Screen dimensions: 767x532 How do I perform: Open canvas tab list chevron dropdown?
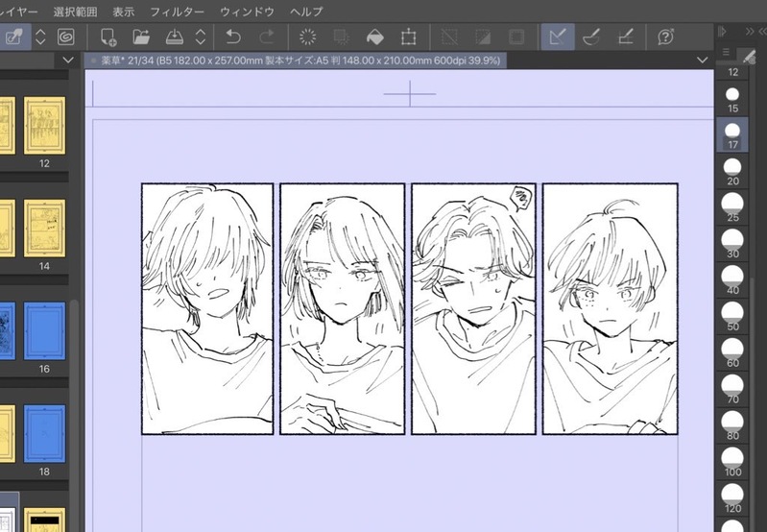pyautogui.click(x=703, y=60)
